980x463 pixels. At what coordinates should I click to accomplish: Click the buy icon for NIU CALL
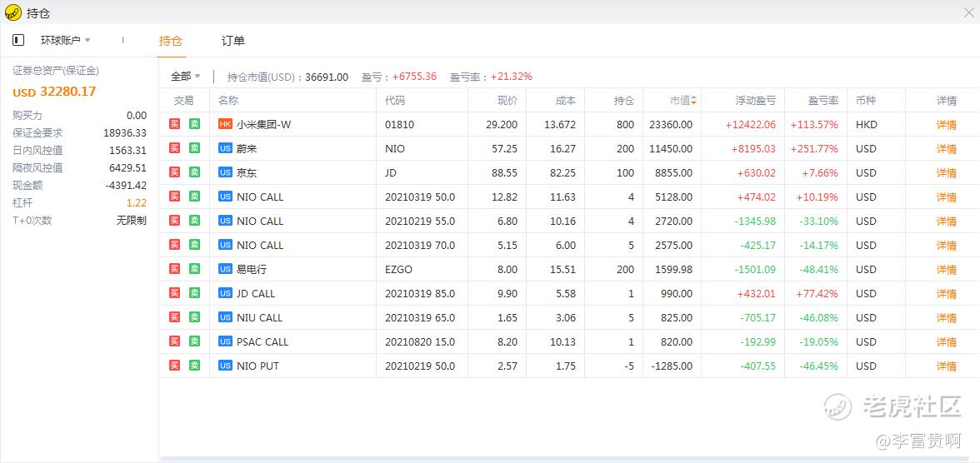(x=174, y=316)
